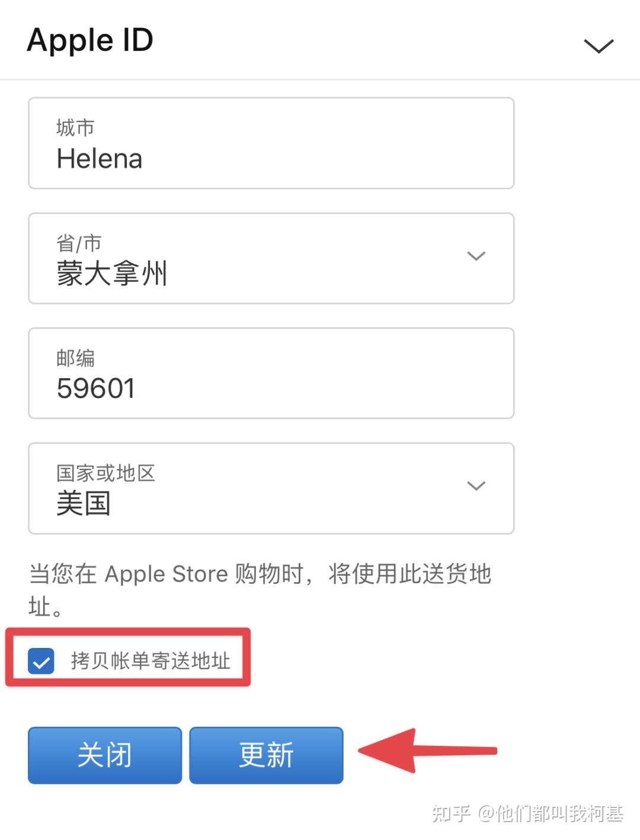
Task: Uncheck the 拷贝帐单寄送地址 checkbox
Action: pos(41,661)
